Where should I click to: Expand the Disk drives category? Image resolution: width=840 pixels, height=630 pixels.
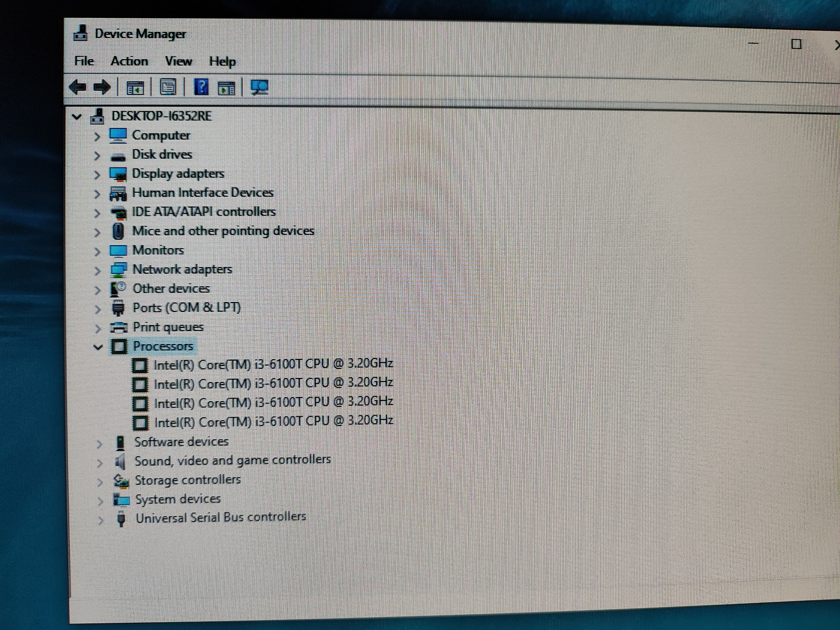click(97, 156)
